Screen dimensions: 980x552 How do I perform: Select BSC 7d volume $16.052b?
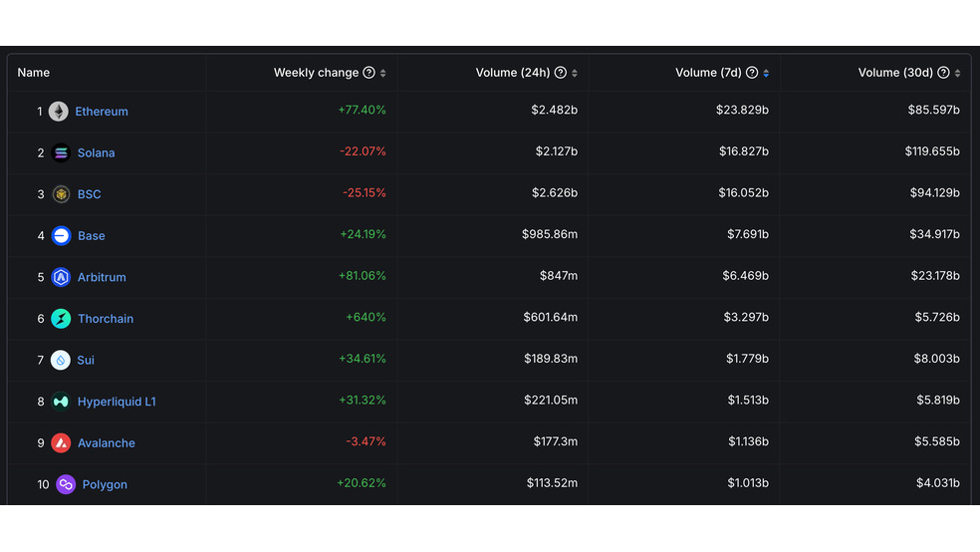pos(744,192)
